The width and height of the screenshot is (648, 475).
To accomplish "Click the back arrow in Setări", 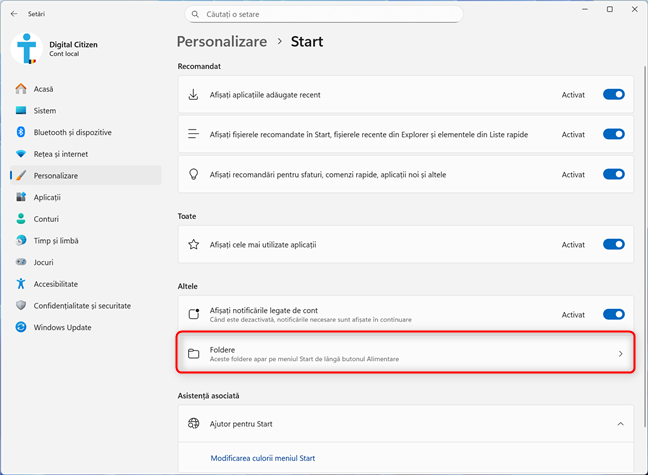I will pos(12,15).
